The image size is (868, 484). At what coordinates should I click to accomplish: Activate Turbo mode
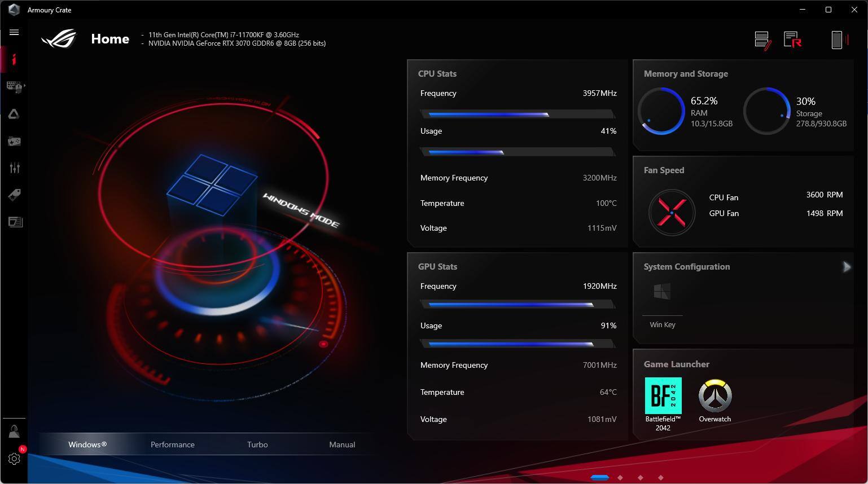pos(257,445)
